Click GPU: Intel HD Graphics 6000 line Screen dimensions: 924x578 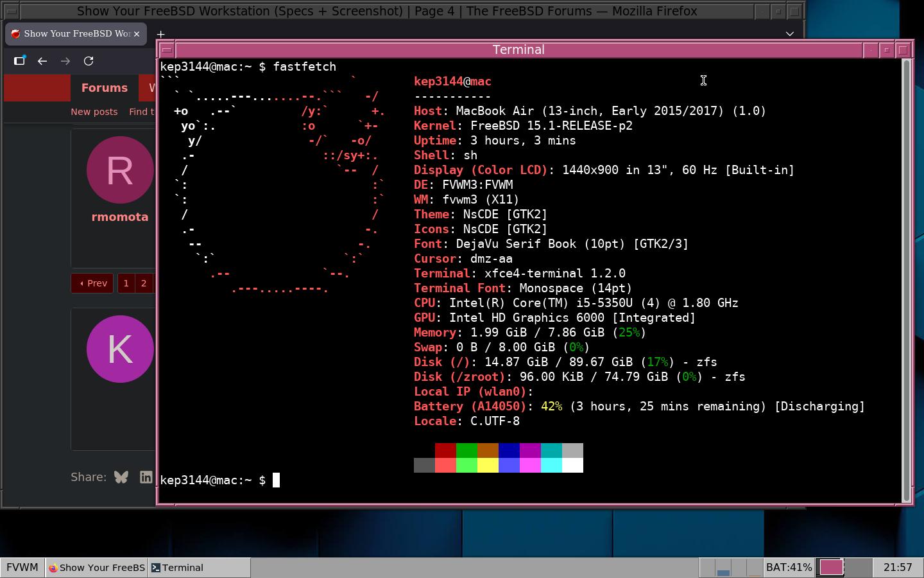(x=554, y=318)
